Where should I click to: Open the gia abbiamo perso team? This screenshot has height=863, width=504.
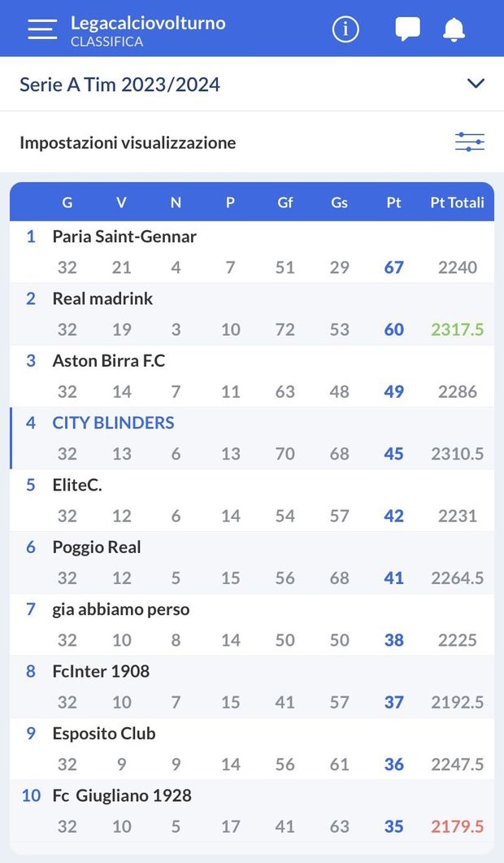point(121,609)
